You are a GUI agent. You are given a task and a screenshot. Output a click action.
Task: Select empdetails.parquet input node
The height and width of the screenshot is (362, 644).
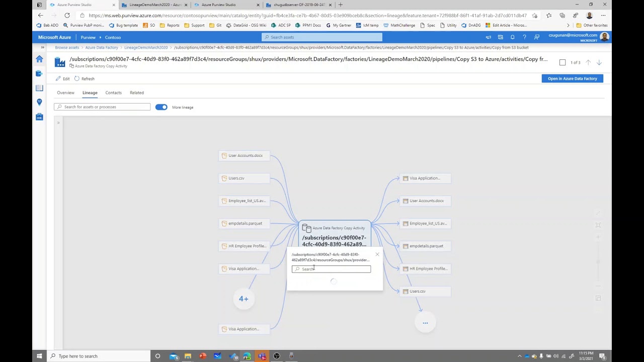pos(245,223)
